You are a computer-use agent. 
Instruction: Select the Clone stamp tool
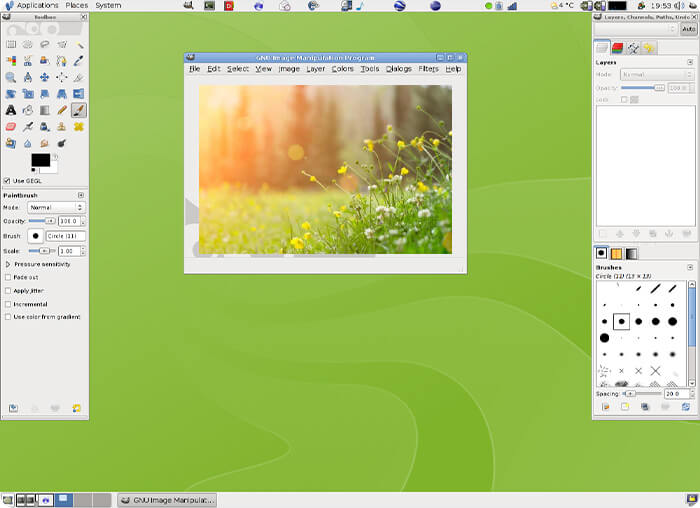[62, 127]
